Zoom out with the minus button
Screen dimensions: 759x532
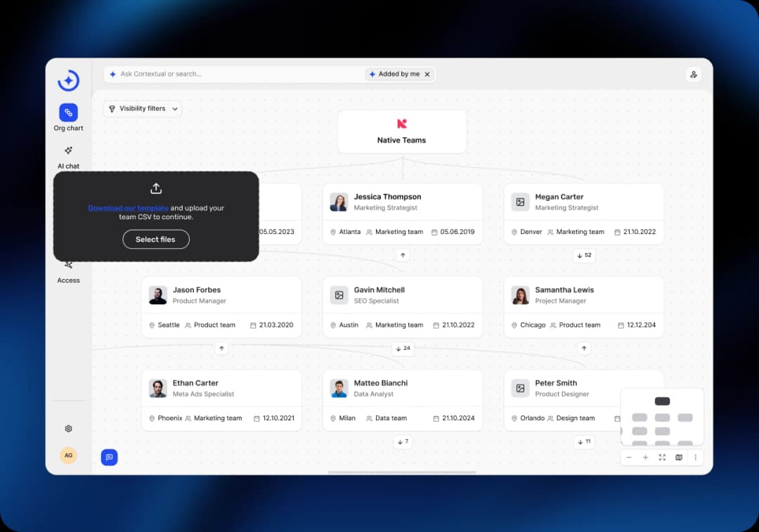(x=629, y=458)
